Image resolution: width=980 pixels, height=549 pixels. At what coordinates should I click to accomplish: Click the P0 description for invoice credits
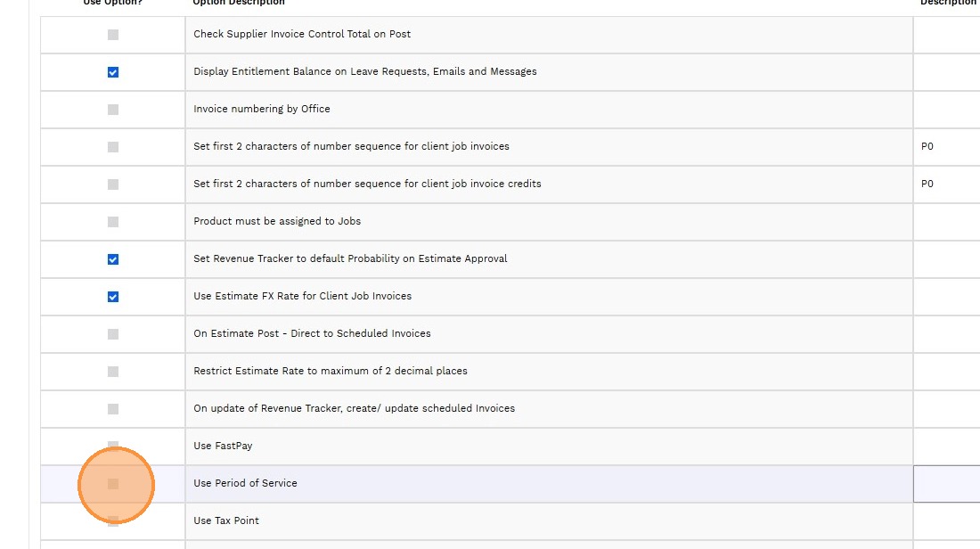coord(927,184)
